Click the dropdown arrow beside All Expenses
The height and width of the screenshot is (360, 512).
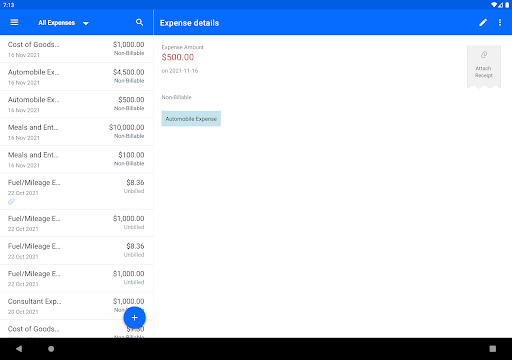(86, 23)
